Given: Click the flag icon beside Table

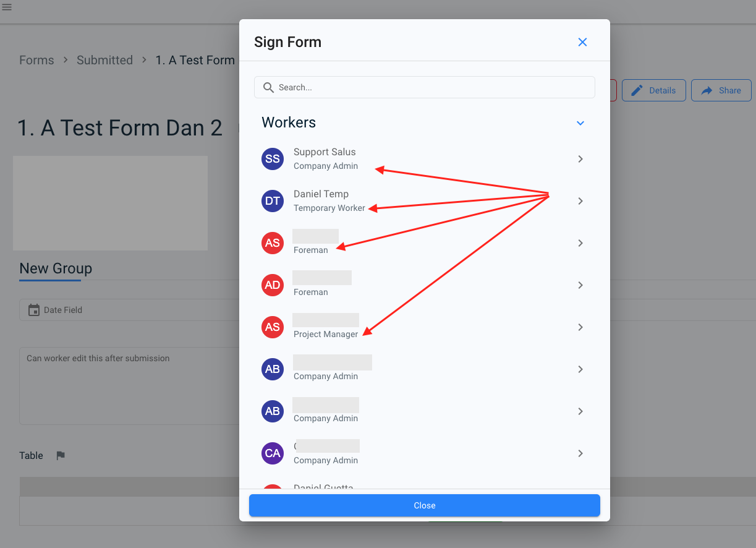Looking at the screenshot, I should pyautogui.click(x=61, y=456).
